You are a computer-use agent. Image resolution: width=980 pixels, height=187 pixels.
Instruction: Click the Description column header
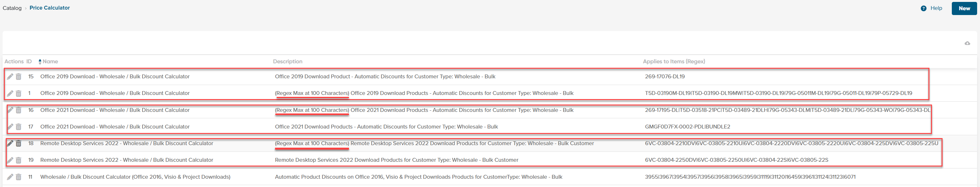(x=287, y=62)
